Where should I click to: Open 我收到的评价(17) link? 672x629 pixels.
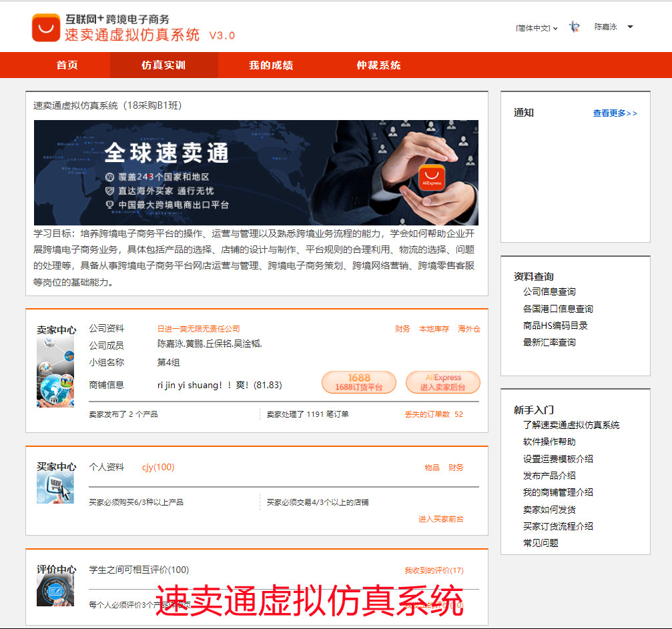point(434,570)
